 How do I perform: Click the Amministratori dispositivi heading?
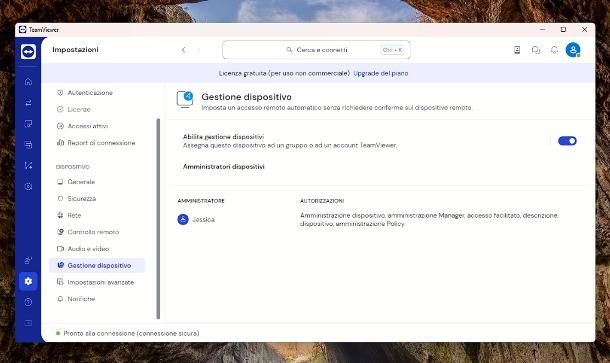pos(223,167)
